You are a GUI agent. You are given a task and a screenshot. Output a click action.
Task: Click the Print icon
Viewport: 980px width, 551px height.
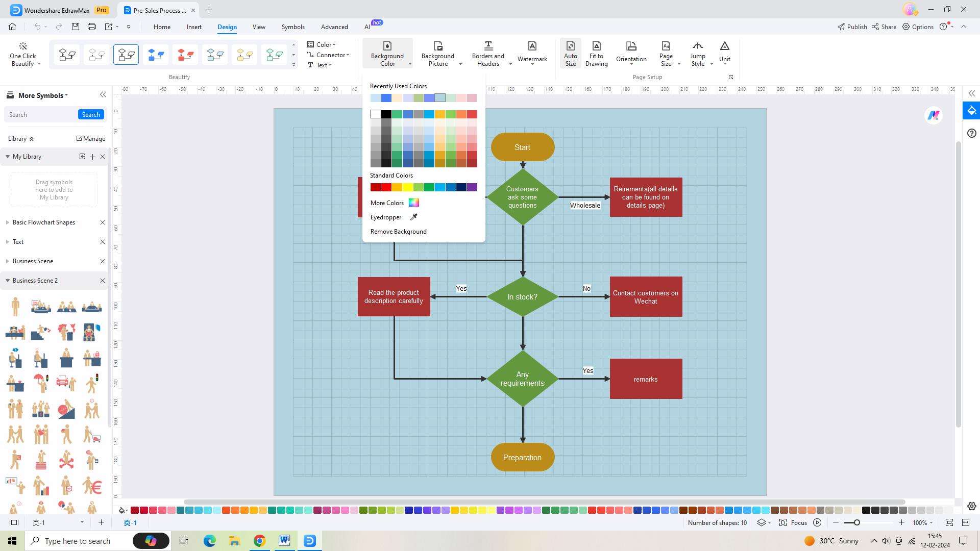[92, 27]
